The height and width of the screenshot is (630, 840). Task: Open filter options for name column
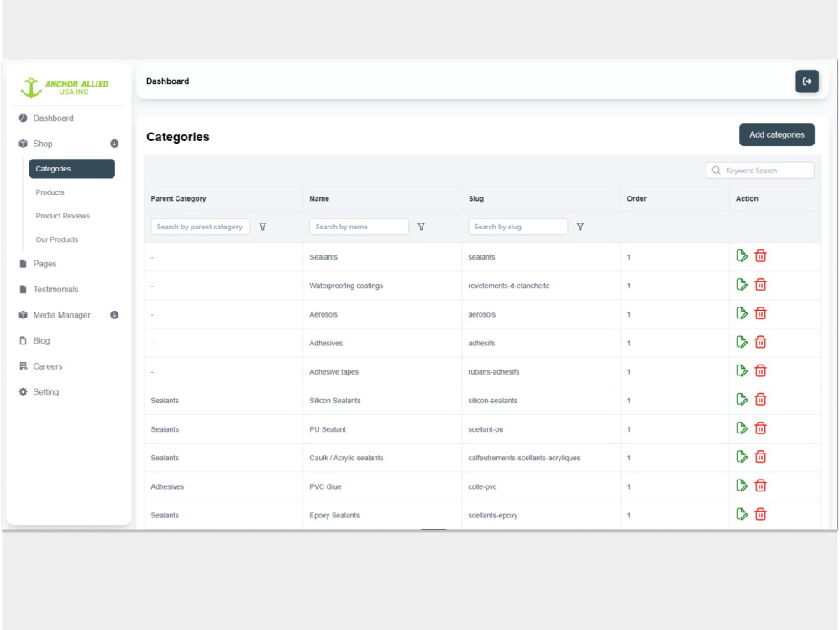pyautogui.click(x=421, y=227)
